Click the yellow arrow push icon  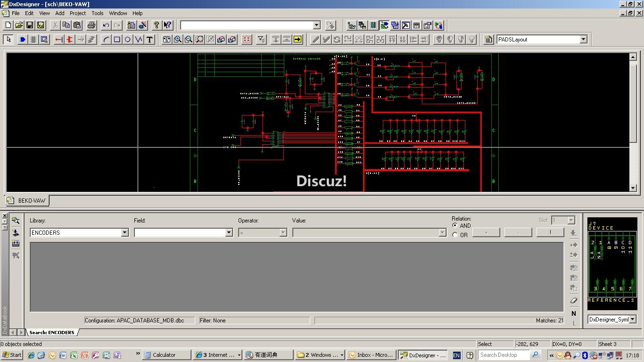297,40
